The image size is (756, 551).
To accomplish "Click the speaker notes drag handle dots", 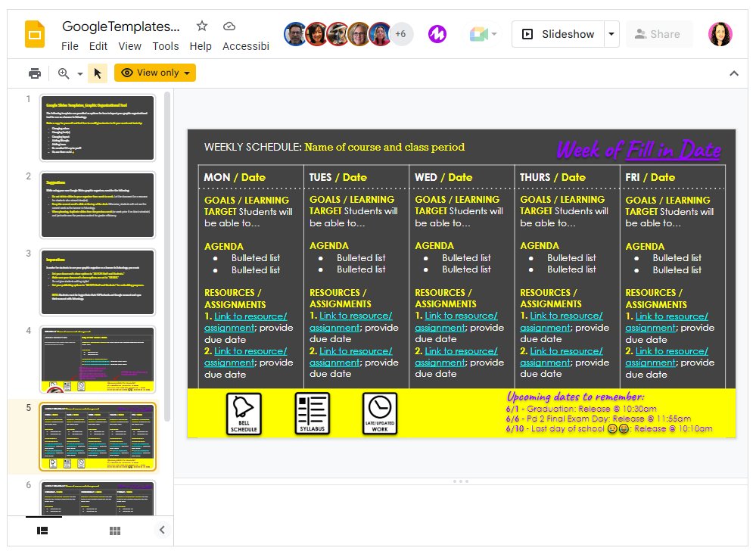I will 460,481.
